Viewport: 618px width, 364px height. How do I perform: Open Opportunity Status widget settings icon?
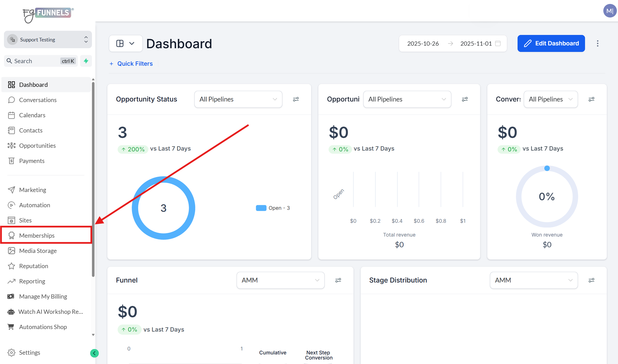point(296,99)
